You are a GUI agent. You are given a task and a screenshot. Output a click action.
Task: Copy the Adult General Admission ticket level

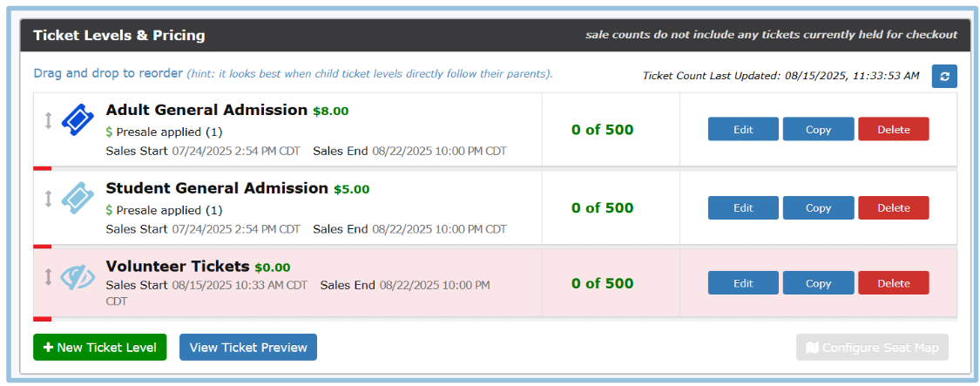tap(818, 129)
